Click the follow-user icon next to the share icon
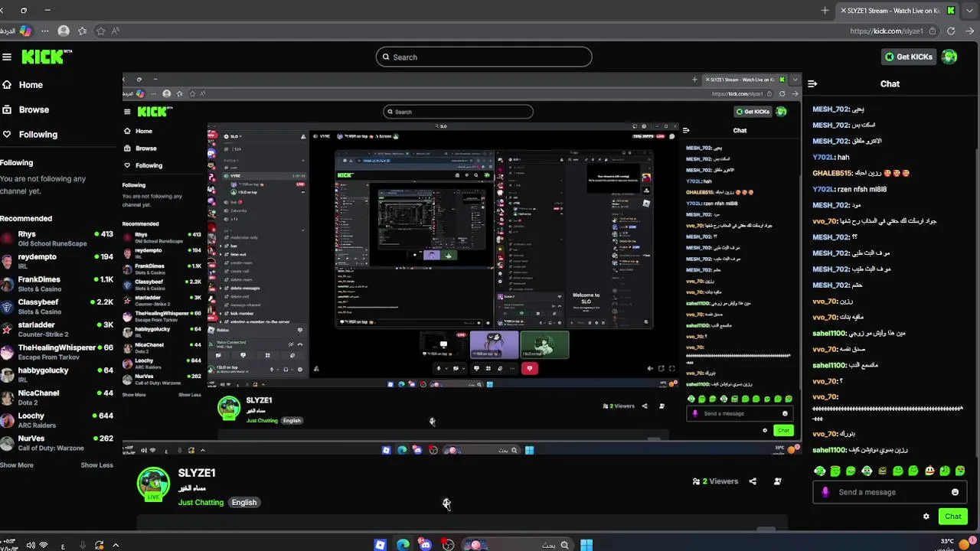Viewport: 980px width, 551px height. pyautogui.click(x=777, y=481)
